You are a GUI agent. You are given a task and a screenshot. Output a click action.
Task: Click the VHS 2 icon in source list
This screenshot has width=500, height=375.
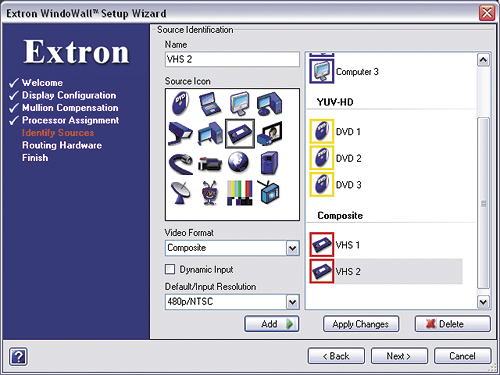(322, 271)
